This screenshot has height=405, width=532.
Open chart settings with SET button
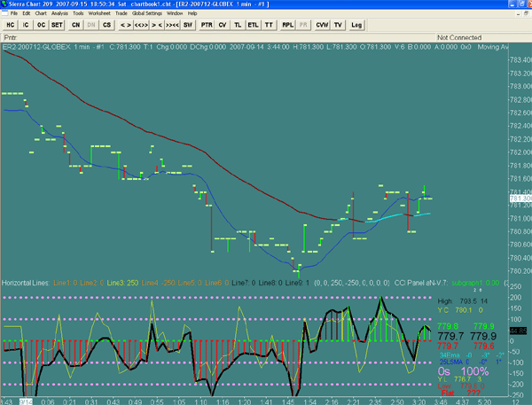(57, 25)
